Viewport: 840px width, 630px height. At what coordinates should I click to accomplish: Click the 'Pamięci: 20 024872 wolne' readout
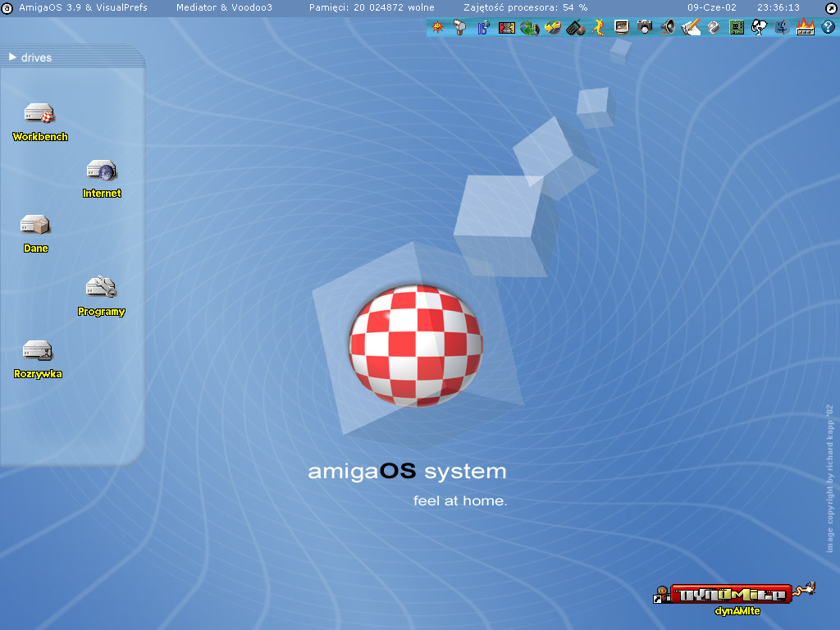(x=372, y=7)
